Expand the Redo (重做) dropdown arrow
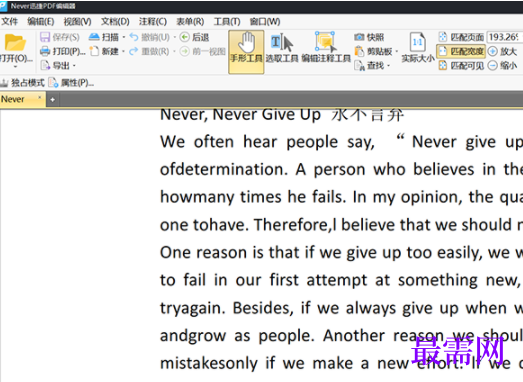Viewport: 523px width, 382px height. coord(174,51)
